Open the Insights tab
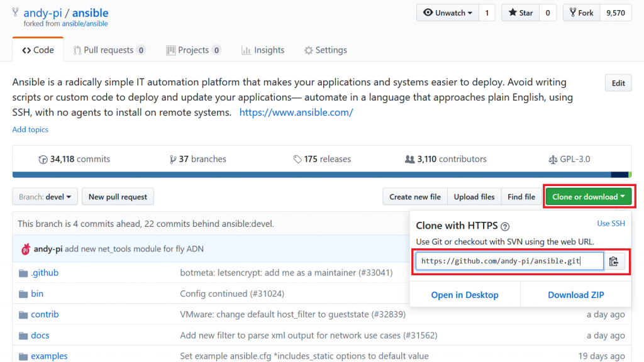Screen dimensions: 644x362 [263, 50]
